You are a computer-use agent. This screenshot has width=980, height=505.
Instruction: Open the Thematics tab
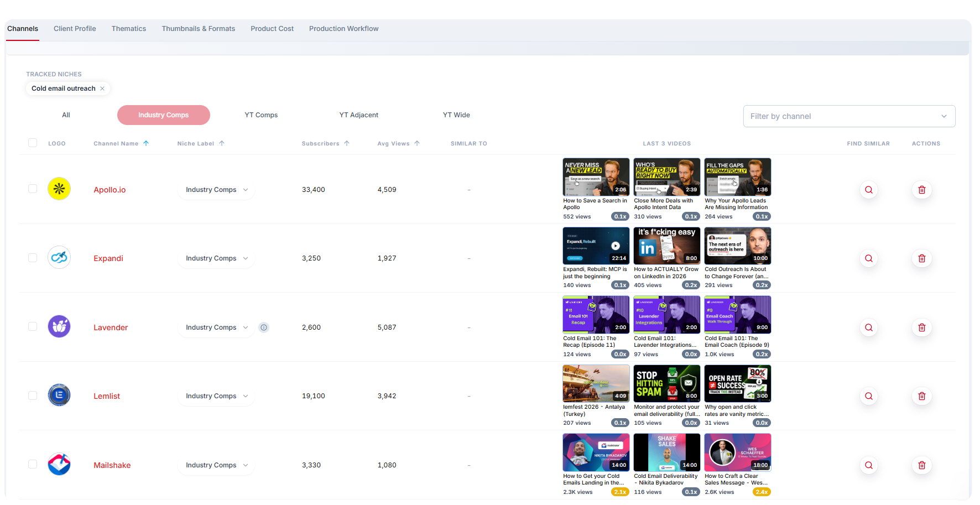coord(129,29)
